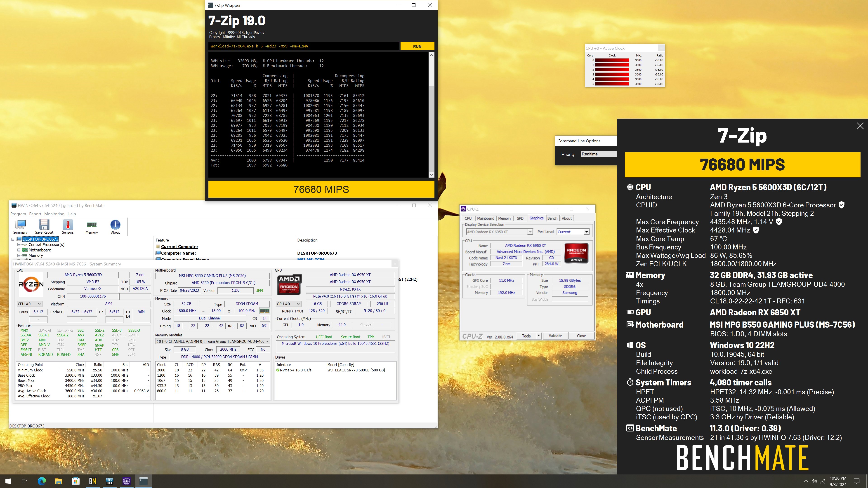Click the volume icon in system tray
868x488 pixels.
tap(814, 481)
